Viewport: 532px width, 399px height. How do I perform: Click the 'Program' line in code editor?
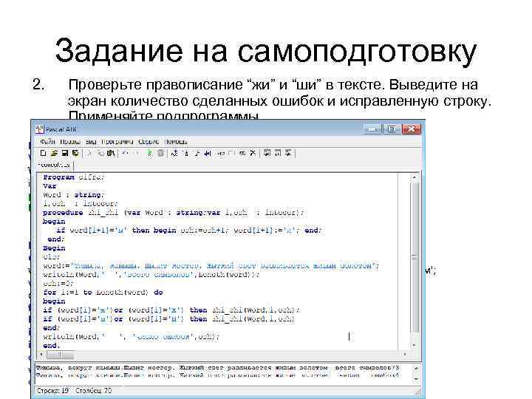74,177
